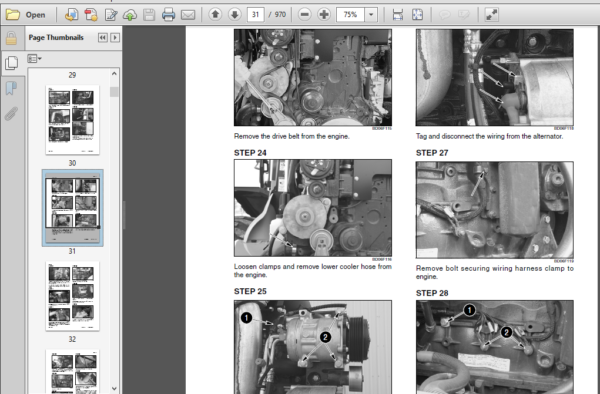Select the page 30 thumbnail
The height and width of the screenshot is (394, 600).
click(x=72, y=120)
